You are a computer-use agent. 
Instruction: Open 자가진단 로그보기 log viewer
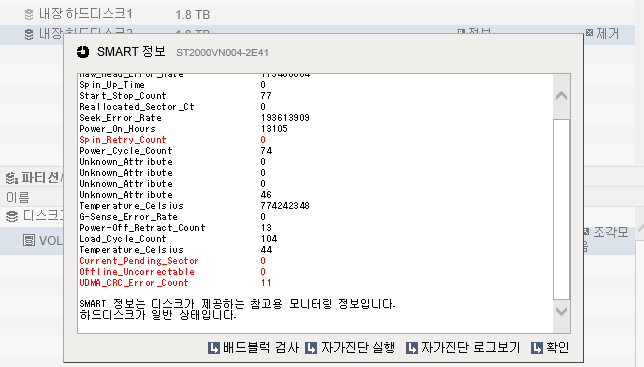point(463,348)
